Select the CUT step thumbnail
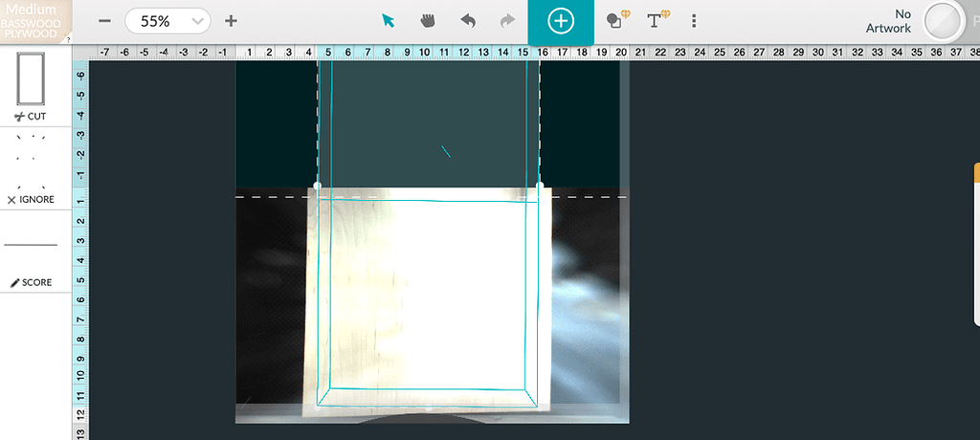The image size is (980, 440). click(x=31, y=78)
